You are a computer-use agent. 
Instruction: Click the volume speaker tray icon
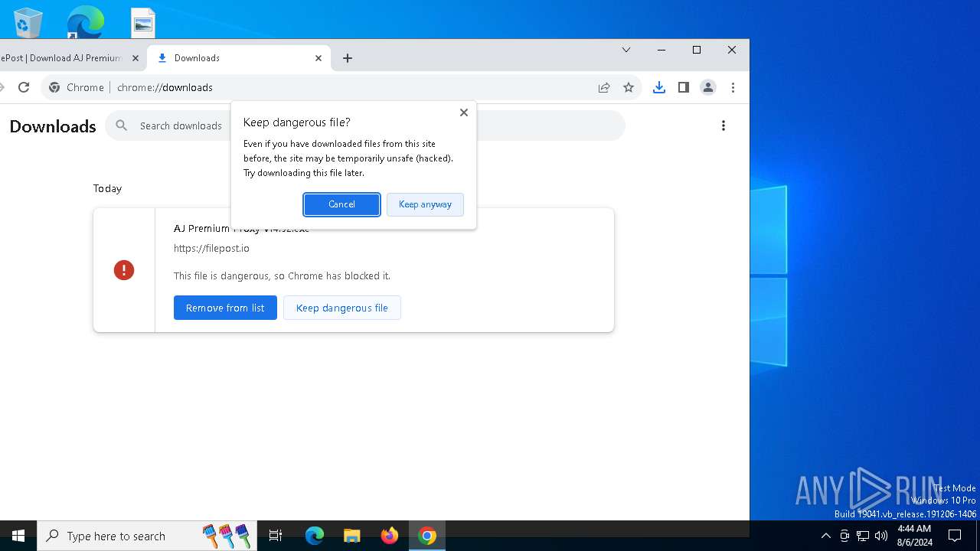(880, 536)
